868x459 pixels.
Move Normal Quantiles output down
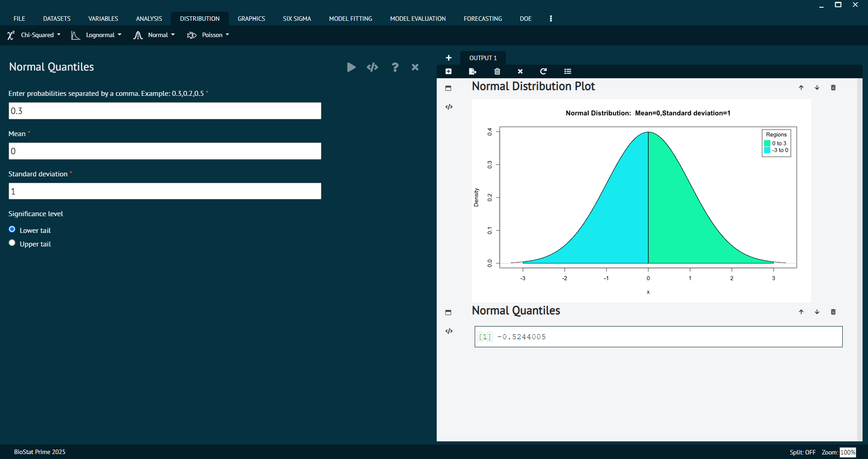[817, 312]
